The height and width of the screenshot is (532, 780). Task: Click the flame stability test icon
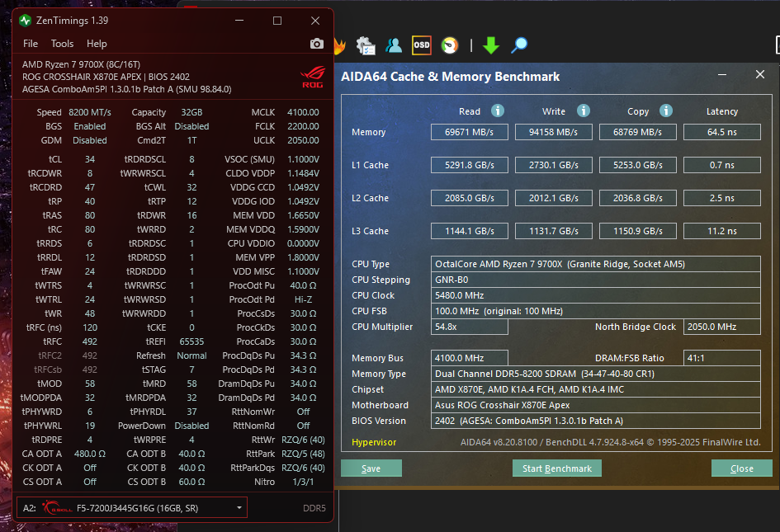[340, 45]
